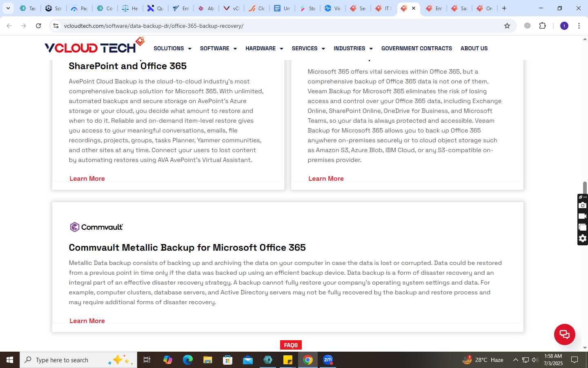Switch to the 'Vis' browser tab

point(332,8)
